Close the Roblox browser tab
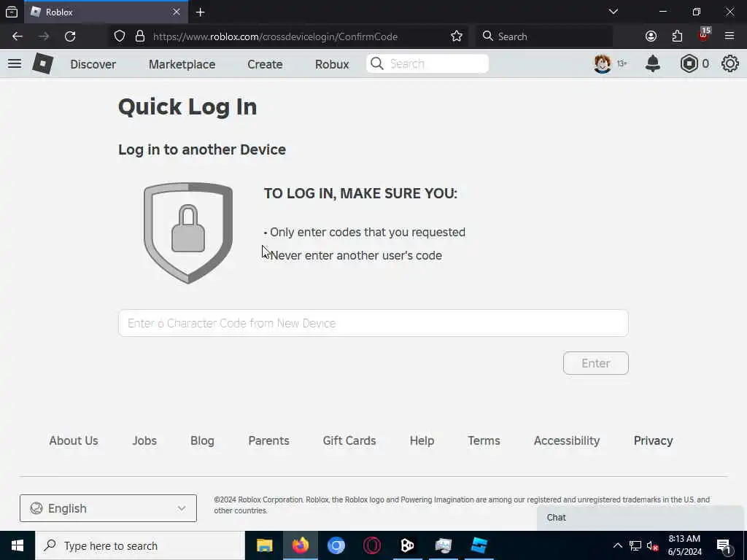 coord(177,12)
